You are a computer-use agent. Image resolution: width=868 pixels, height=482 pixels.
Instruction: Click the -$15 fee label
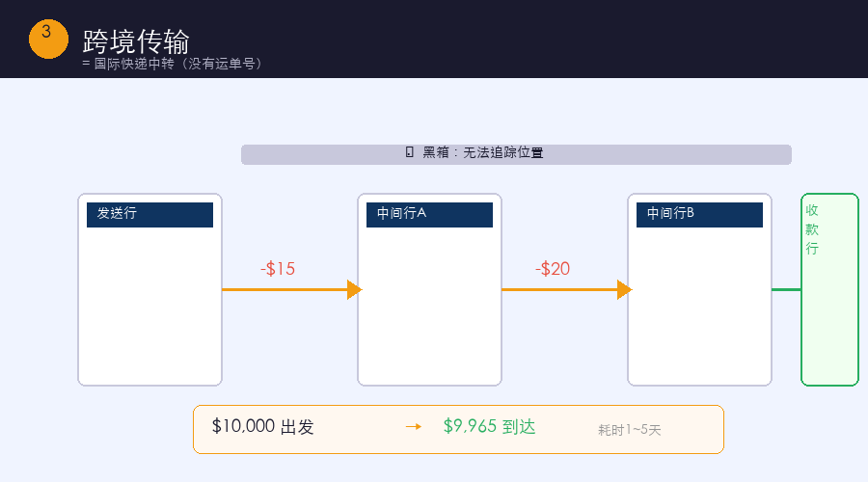(278, 269)
